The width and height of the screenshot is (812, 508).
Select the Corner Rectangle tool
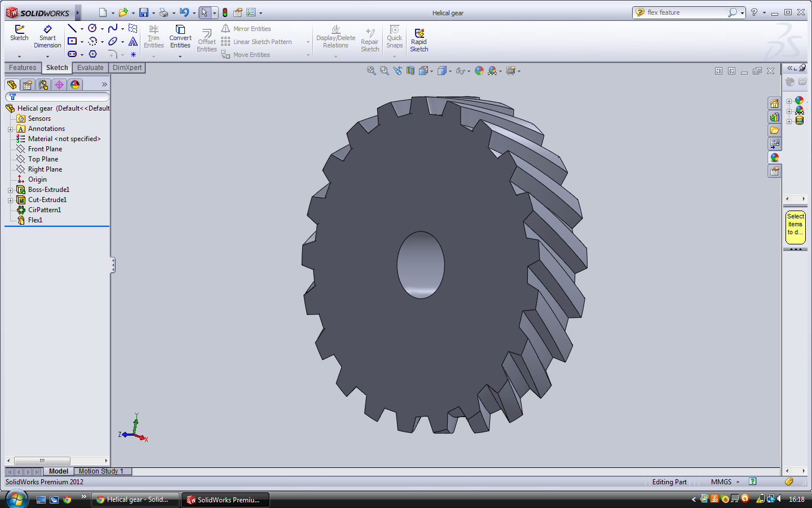coord(72,41)
